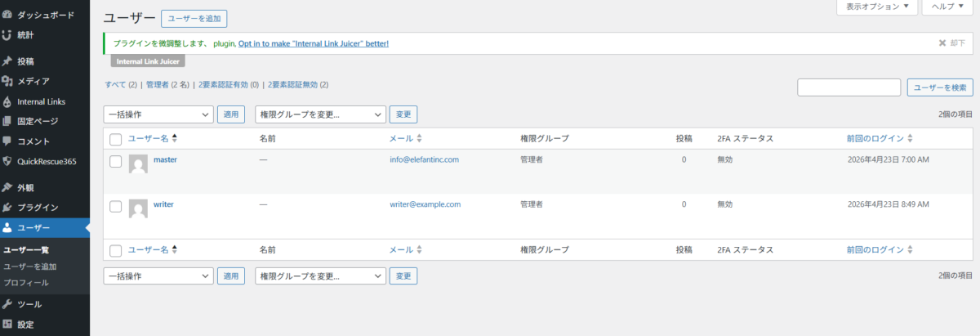Check the checkbox for user master
The width and height of the screenshot is (980, 336).
coord(115,161)
